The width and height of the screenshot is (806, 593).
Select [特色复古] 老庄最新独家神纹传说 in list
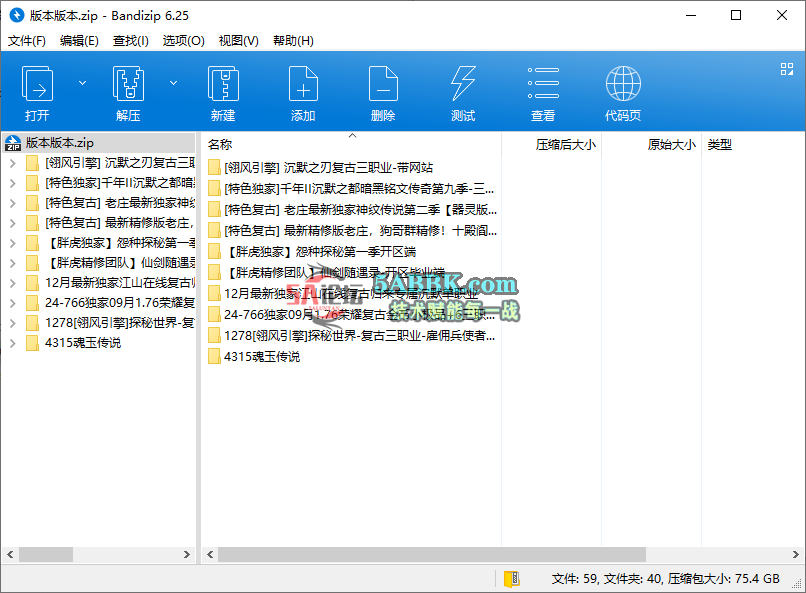(360, 210)
